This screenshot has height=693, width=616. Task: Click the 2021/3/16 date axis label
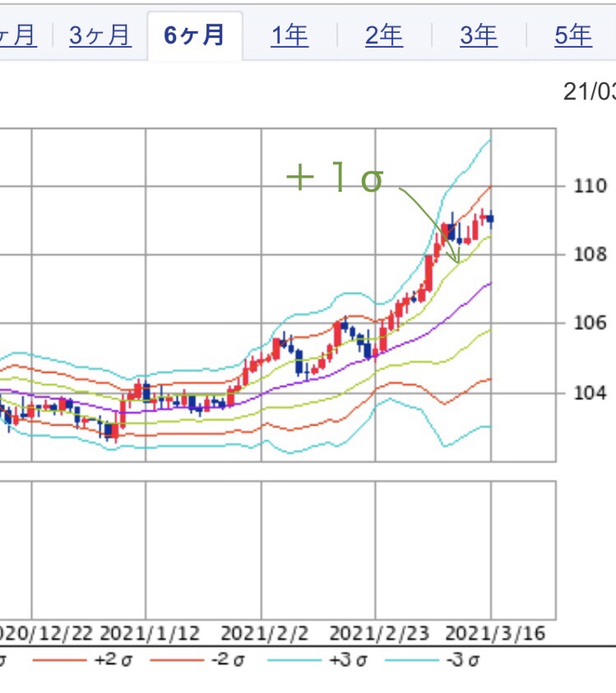click(x=495, y=634)
